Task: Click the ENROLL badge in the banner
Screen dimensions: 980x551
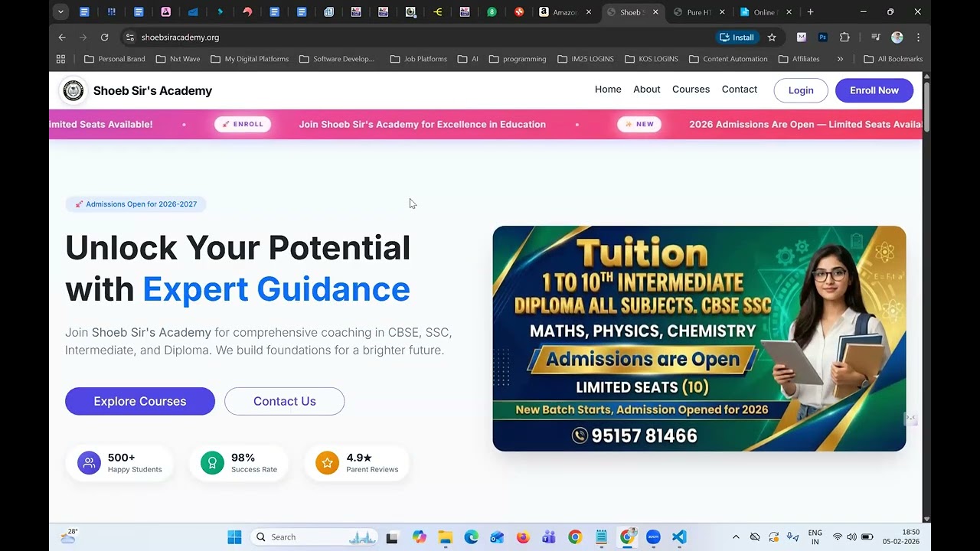Action: tap(243, 124)
